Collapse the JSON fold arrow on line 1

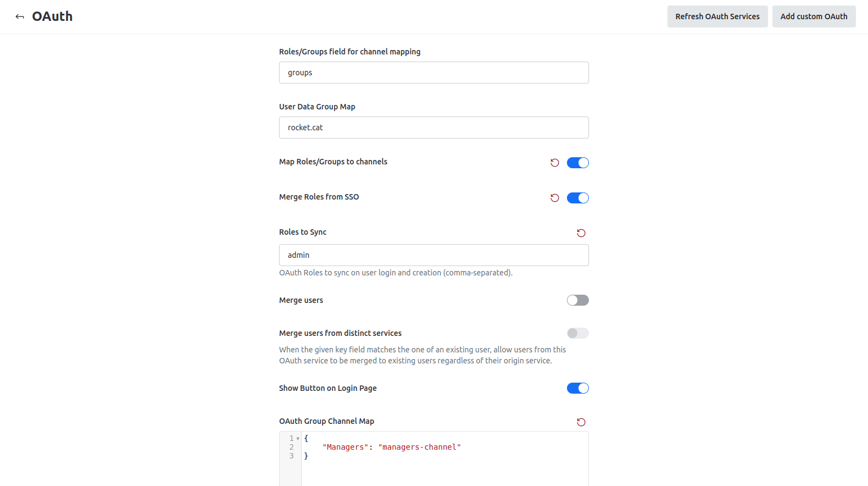click(x=298, y=439)
